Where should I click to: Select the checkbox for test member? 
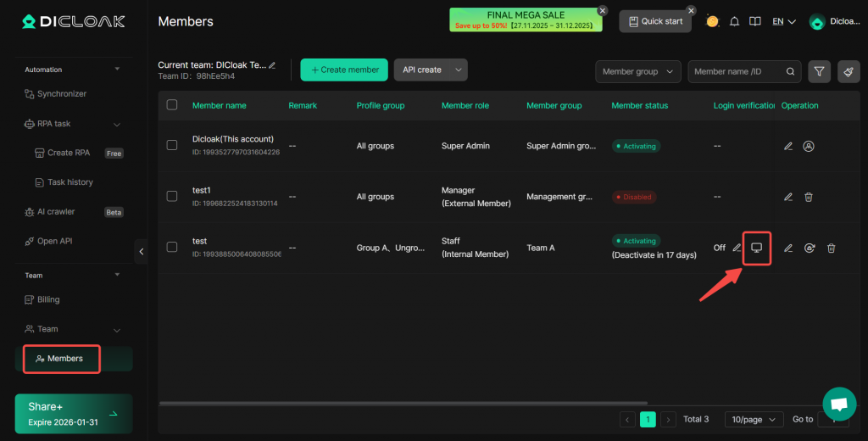172,248
